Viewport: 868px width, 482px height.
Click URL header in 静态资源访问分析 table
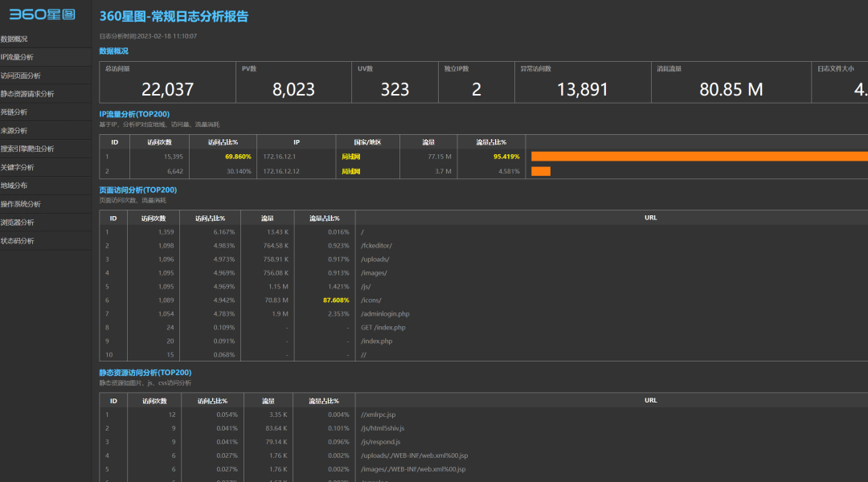coord(650,400)
